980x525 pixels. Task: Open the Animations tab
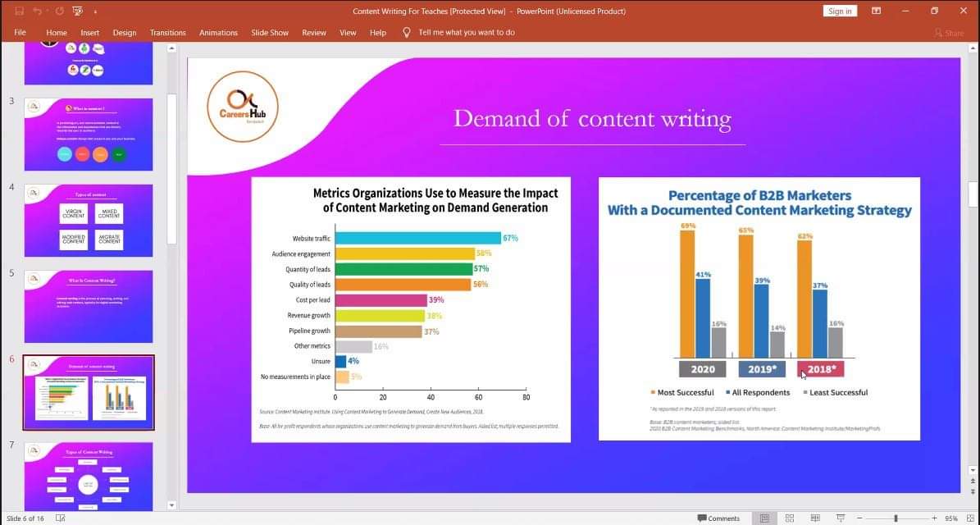click(218, 33)
